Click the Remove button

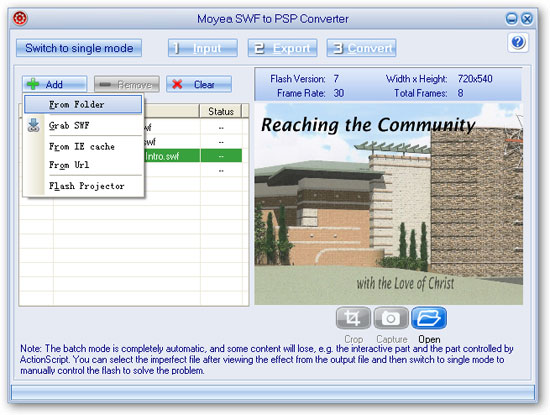tap(127, 84)
